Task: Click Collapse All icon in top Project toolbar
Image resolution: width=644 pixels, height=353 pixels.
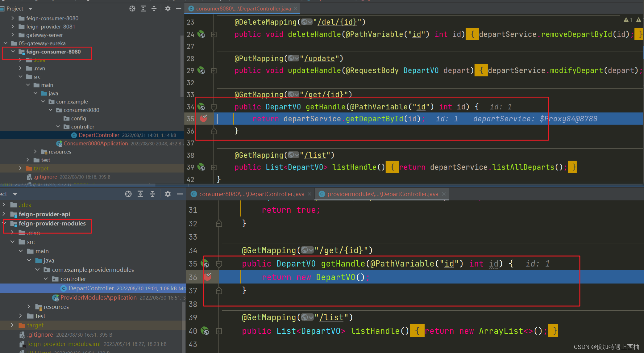Action: pos(154,9)
